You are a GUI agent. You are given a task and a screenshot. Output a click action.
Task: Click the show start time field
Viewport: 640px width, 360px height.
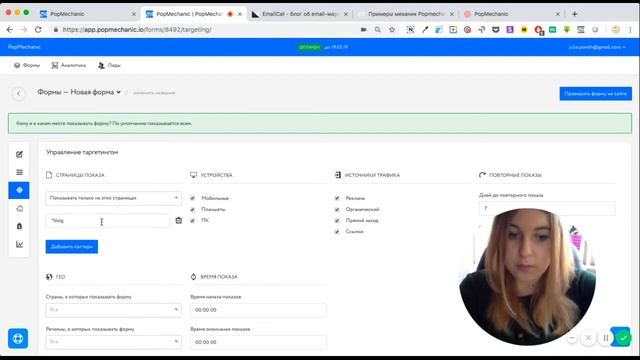pos(258,310)
